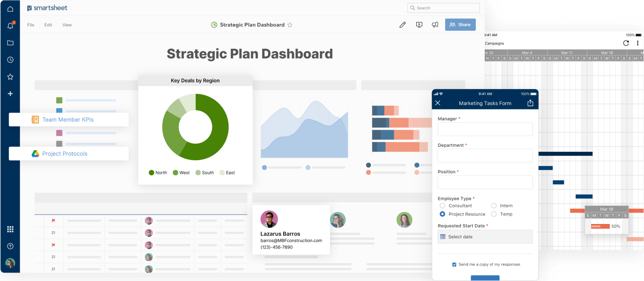Open the View menu
The height and width of the screenshot is (281, 644).
pos(67,25)
